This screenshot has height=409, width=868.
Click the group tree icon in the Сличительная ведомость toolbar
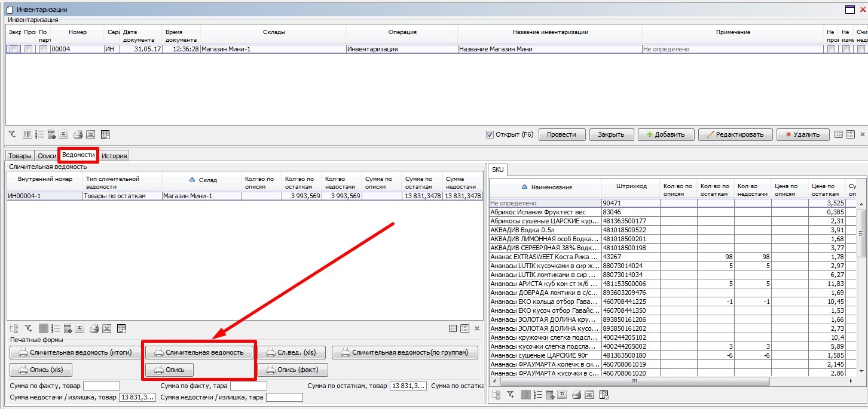(x=14, y=328)
